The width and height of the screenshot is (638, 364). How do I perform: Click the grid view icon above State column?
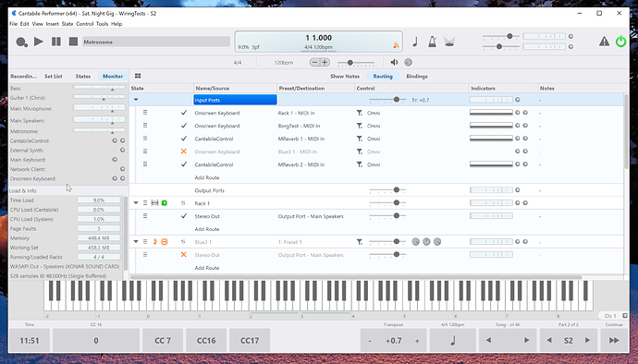[x=138, y=76]
